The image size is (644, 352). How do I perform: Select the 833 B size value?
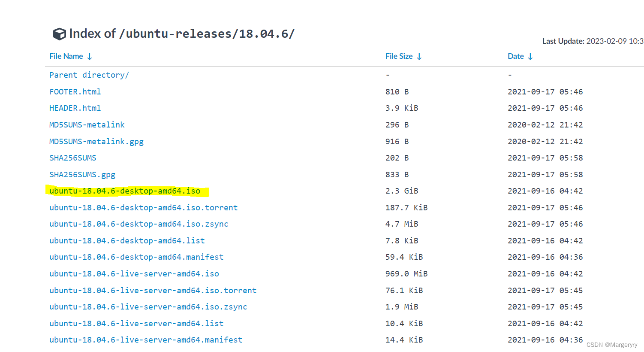click(x=397, y=175)
